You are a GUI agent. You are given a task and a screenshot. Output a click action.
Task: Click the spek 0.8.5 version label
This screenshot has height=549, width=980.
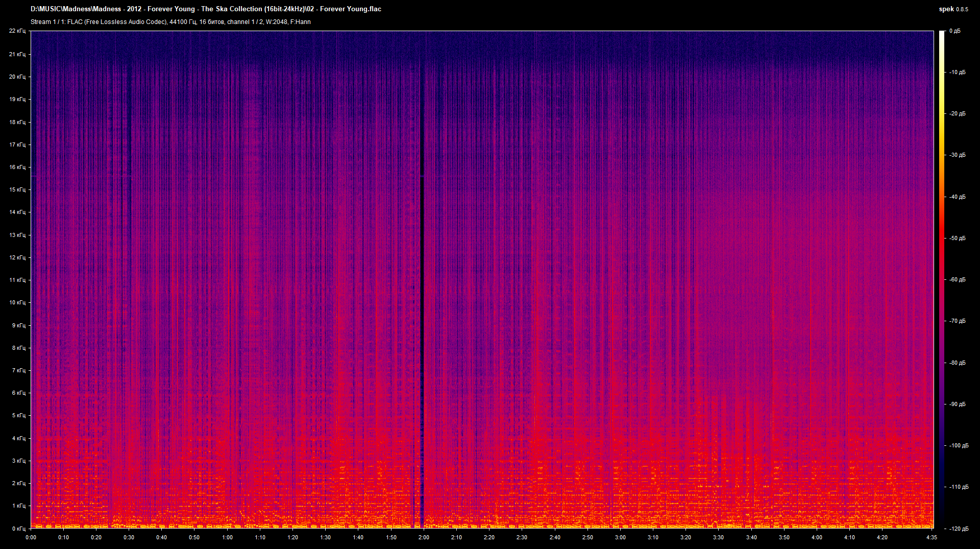pyautogui.click(x=953, y=9)
